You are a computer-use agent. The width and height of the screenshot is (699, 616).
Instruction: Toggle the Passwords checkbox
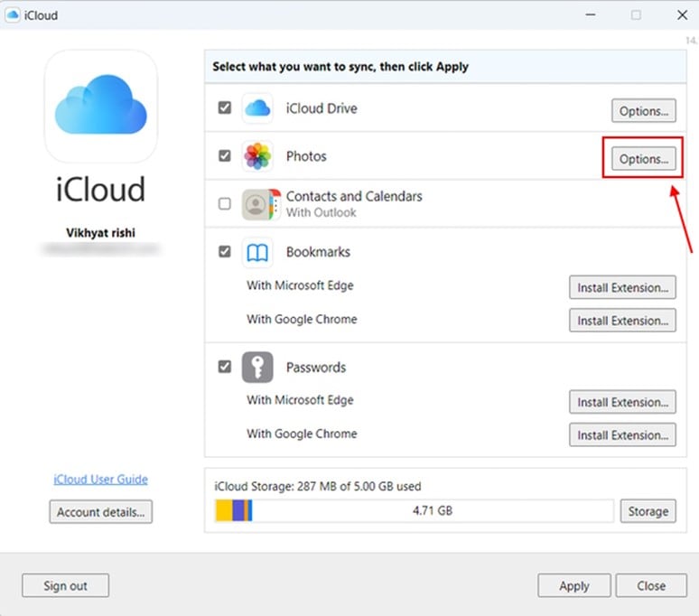[224, 367]
